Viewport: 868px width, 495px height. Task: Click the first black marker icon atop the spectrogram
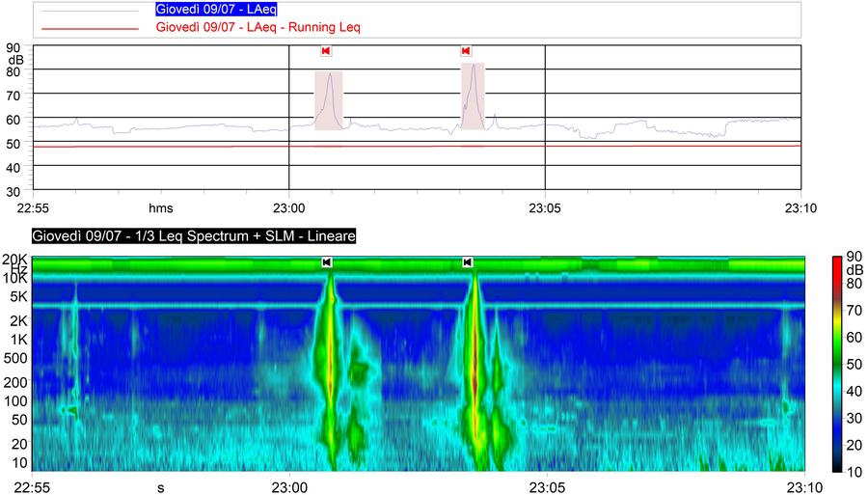[x=327, y=261]
